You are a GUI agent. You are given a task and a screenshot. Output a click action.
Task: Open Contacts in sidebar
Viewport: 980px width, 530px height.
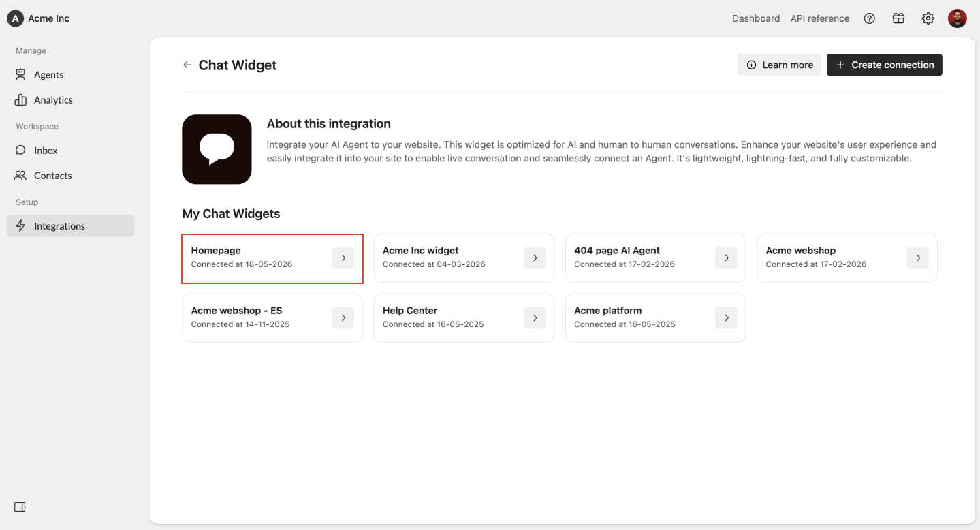71,176
